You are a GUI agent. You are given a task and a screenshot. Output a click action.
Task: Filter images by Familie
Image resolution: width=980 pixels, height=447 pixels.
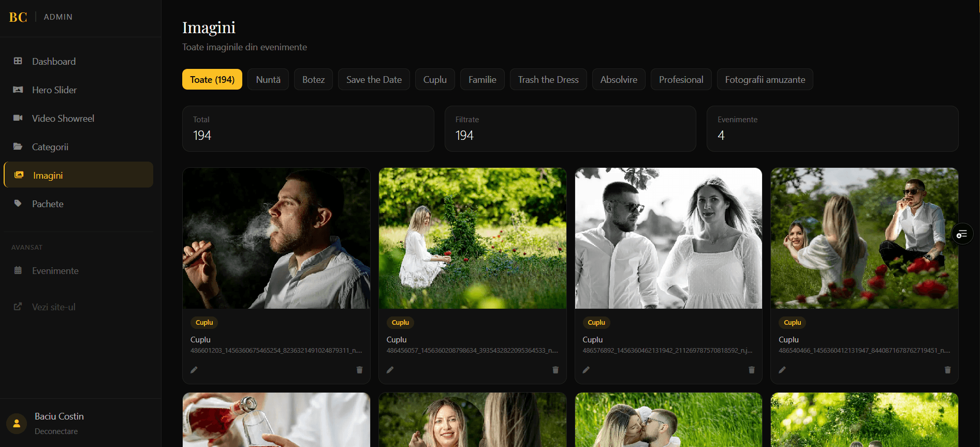482,79
